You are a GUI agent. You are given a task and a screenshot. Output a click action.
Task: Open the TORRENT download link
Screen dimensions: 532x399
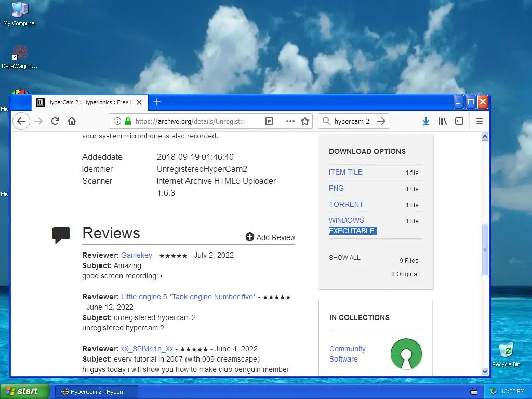(346, 204)
